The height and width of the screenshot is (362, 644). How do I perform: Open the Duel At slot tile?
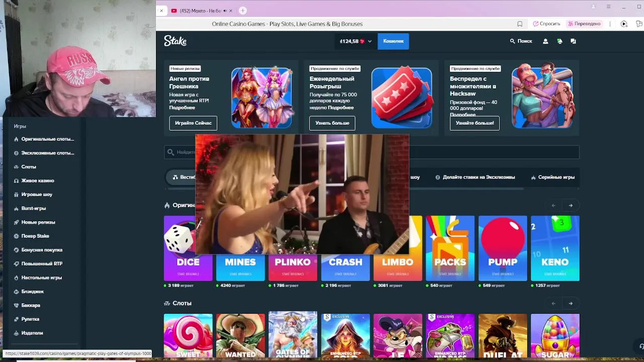503,336
